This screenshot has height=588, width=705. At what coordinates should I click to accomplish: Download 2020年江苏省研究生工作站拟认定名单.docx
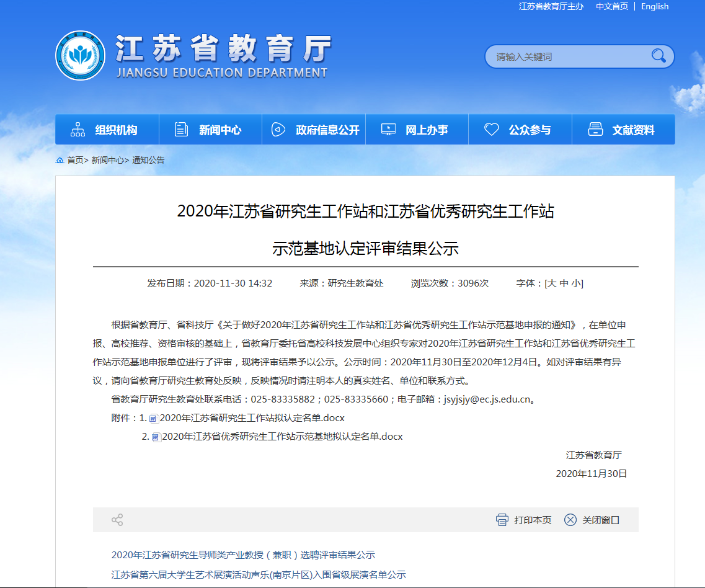tap(252, 418)
